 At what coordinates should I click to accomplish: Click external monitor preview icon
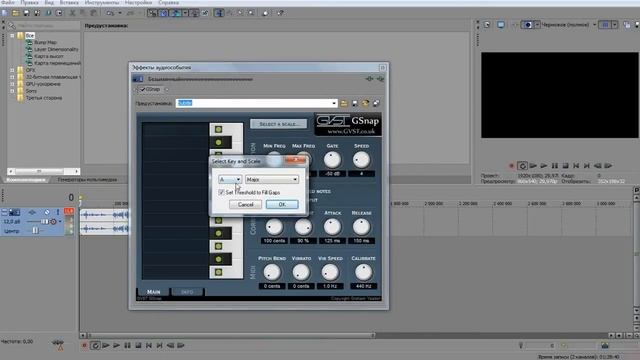500,25
